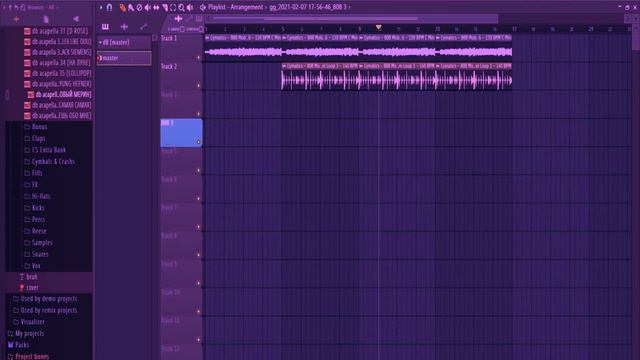Viewport: 640px width, 360px height.
Task: Open Project bones in browser
Action: (x=28, y=356)
